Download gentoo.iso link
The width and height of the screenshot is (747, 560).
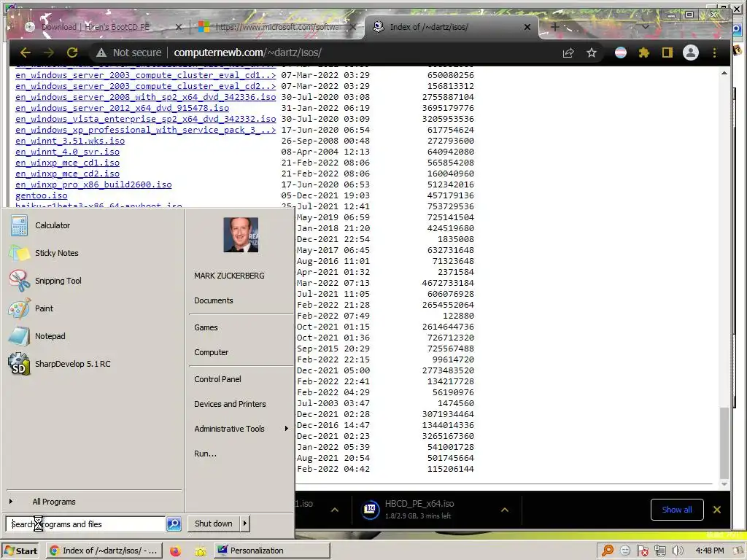[41, 195]
